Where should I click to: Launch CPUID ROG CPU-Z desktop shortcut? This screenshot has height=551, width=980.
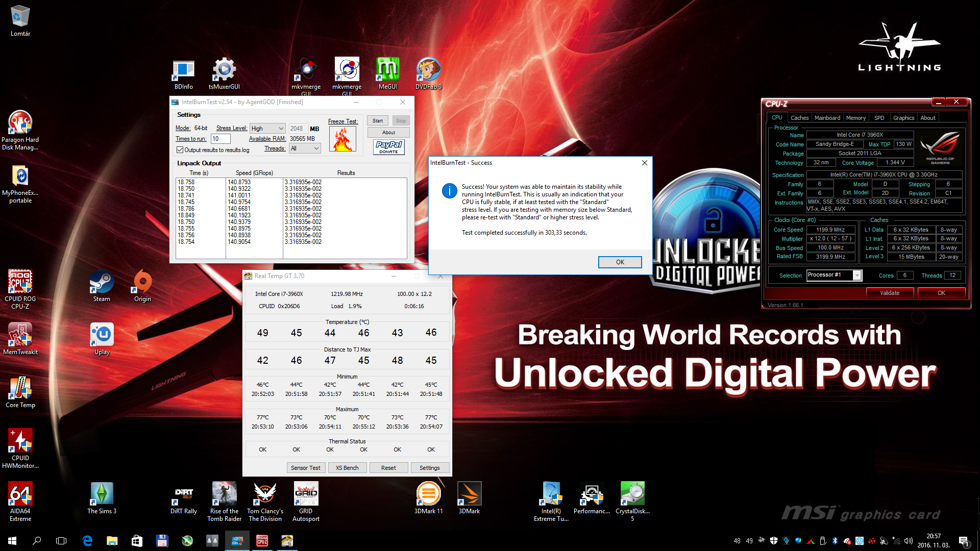20,290
